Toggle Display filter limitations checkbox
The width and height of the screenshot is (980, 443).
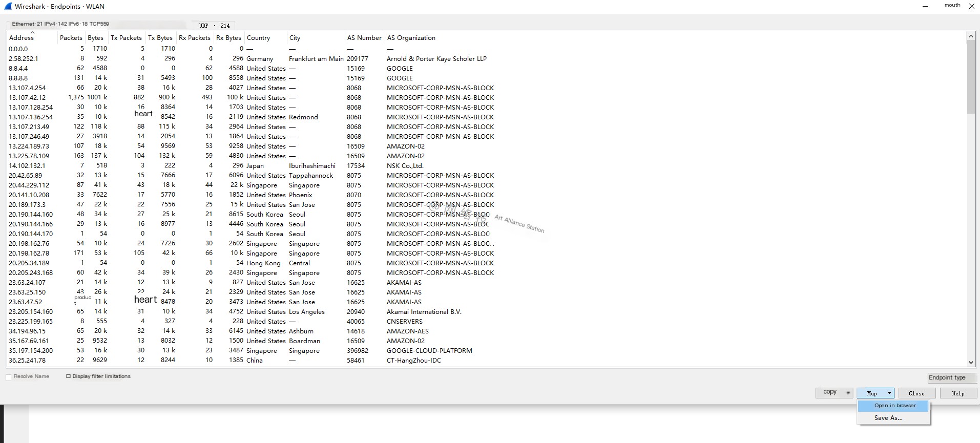tap(68, 376)
